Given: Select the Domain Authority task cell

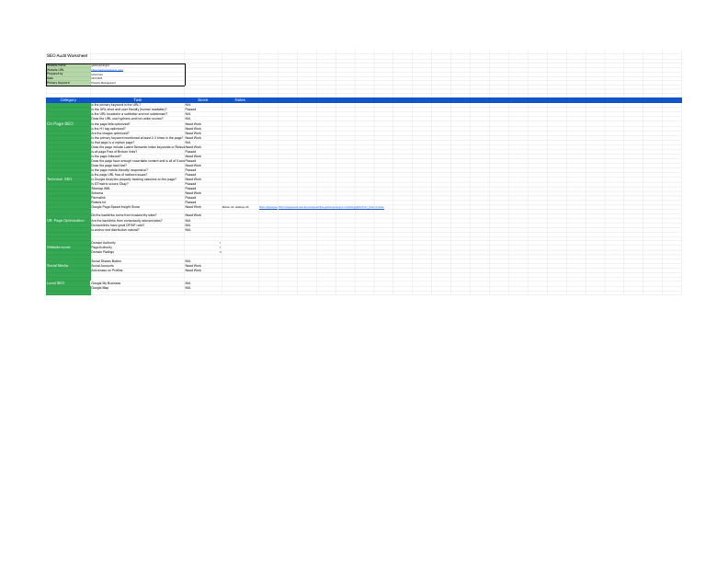Looking at the screenshot, I should click(138, 243).
